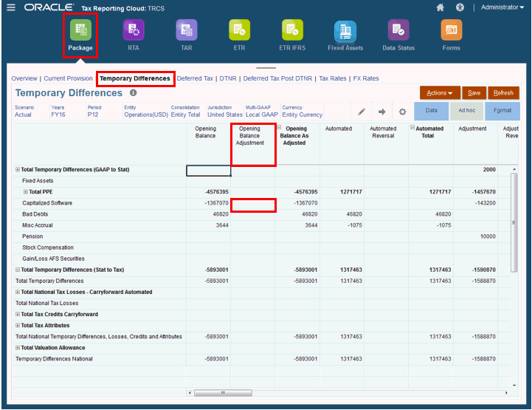Image resolution: width=532 pixels, height=410 pixels.
Task: Collapse Total Temporary Differences (Stat to Tax)
Action: pyautogui.click(x=18, y=270)
